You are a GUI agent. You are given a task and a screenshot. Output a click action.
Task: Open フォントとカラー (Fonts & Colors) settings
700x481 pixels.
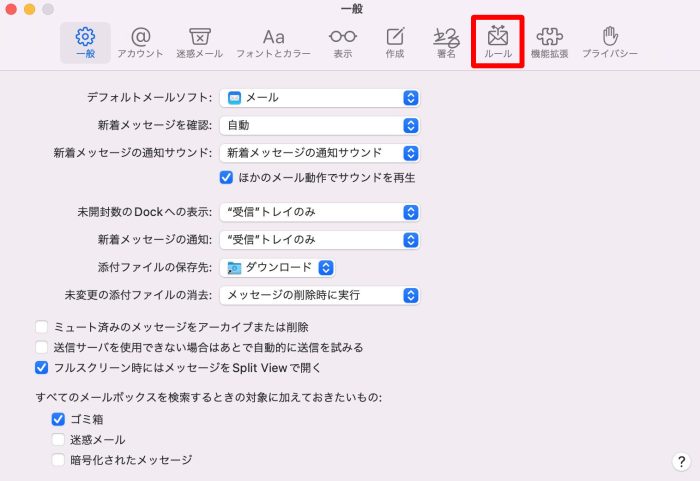(x=273, y=43)
